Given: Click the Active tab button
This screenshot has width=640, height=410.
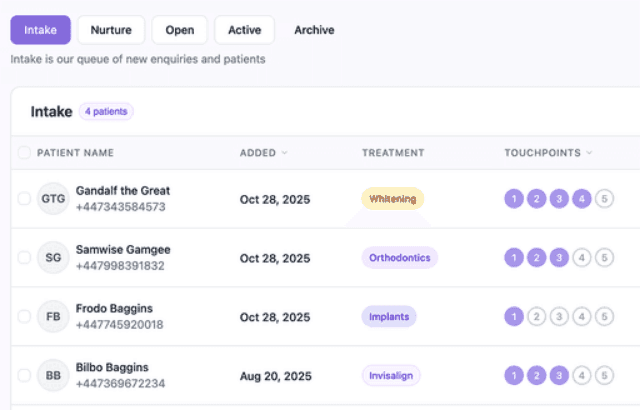Looking at the screenshot, I should [x=244, y=30].
